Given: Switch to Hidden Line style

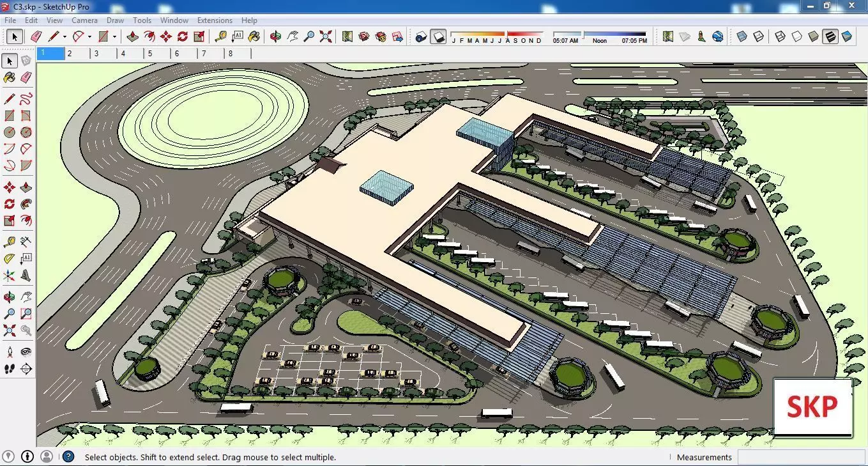Looking at the screenshot, I should tap(796, 36).
